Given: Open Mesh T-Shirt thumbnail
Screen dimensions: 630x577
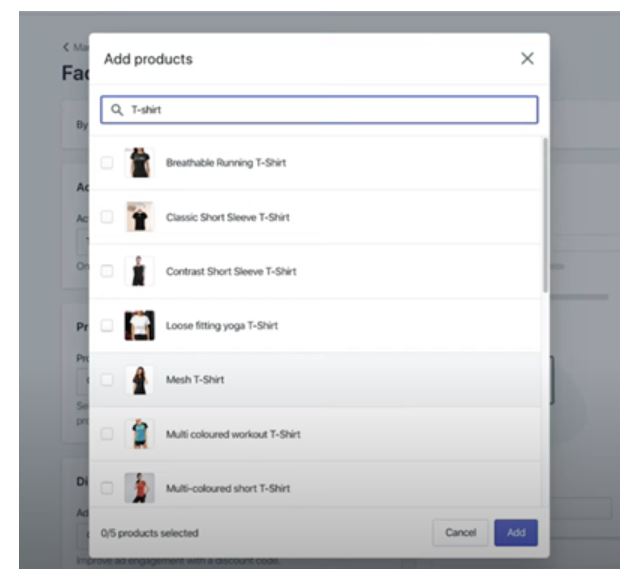Looking at the screenshot, I should [x=139, y=380].
